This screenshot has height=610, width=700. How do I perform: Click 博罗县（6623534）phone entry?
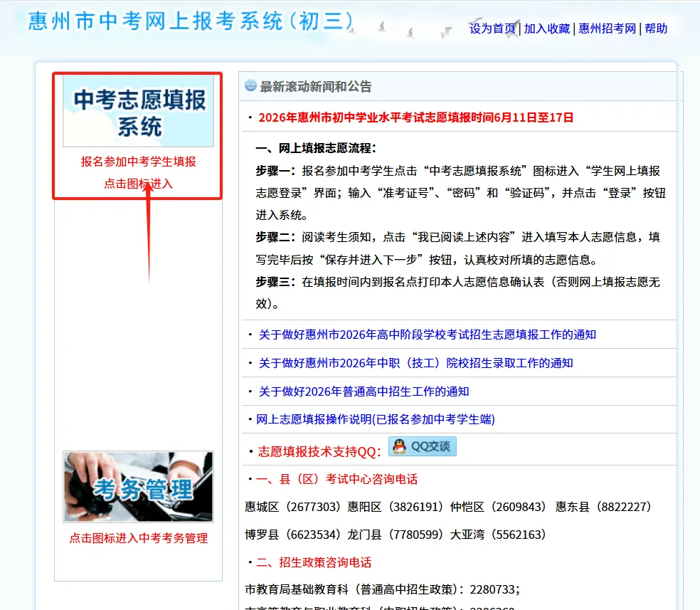292,535
